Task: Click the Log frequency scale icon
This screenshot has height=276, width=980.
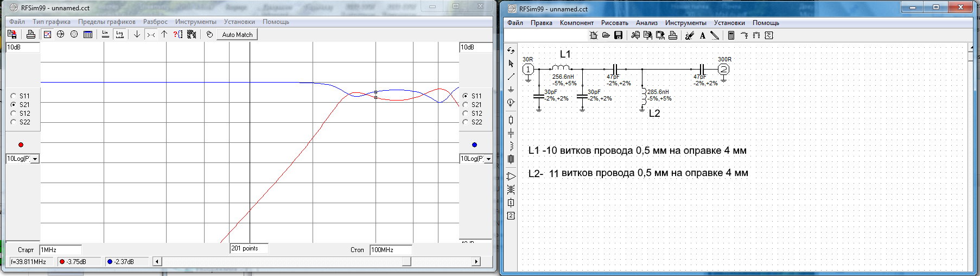Action: [120, 34]
